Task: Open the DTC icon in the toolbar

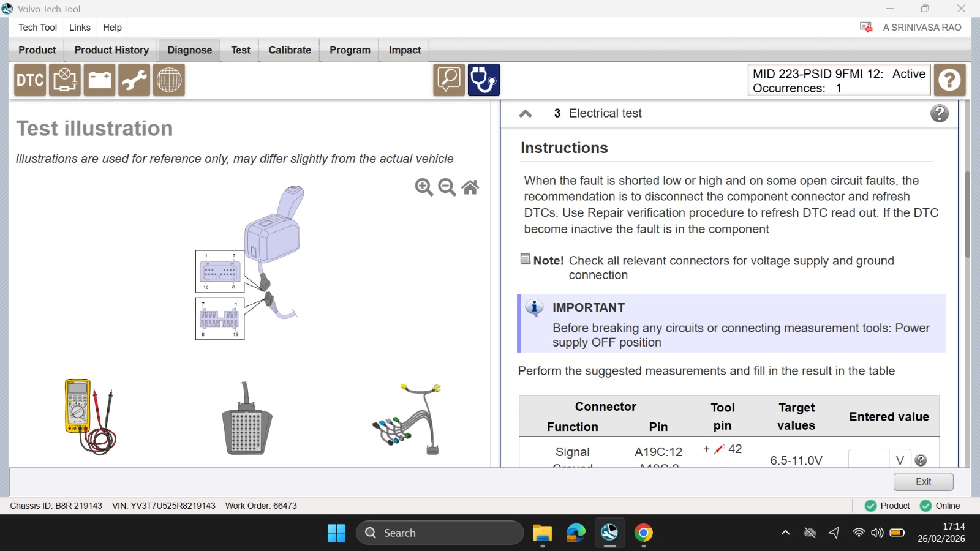Action: point(30,80)
